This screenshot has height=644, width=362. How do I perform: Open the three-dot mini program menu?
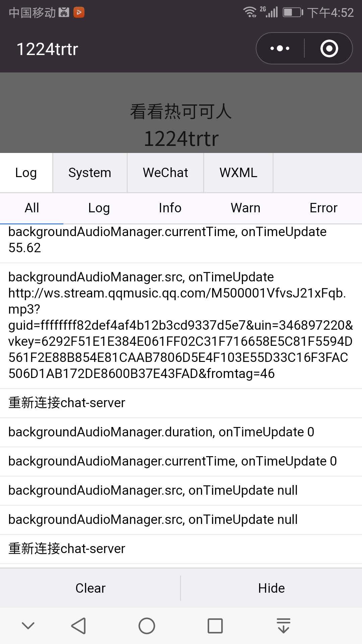pyautogui.click(x=280, y=49)
